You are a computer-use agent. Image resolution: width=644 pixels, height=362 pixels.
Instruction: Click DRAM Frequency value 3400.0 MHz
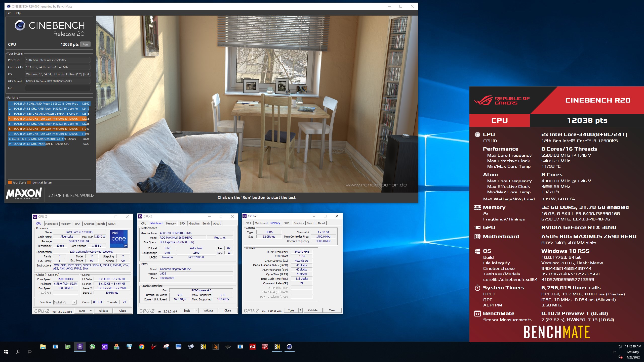point(302,252)
